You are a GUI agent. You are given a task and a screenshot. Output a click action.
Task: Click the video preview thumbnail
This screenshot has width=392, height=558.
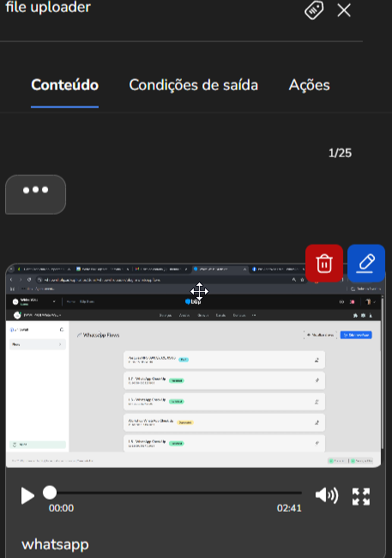pos(194,366)
